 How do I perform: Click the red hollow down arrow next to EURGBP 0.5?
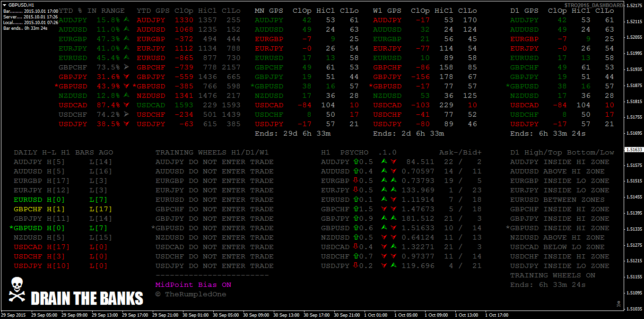pos(356,181)
